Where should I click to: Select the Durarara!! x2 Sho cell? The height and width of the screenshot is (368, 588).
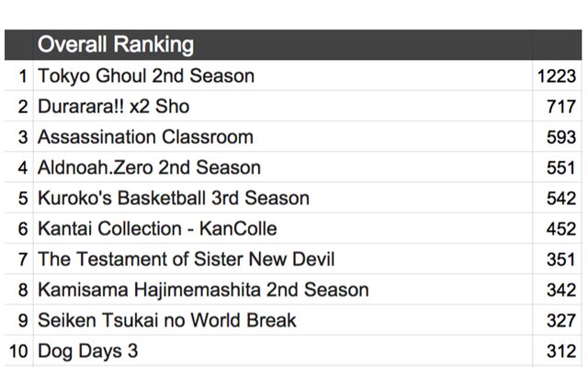coord(283,106)
